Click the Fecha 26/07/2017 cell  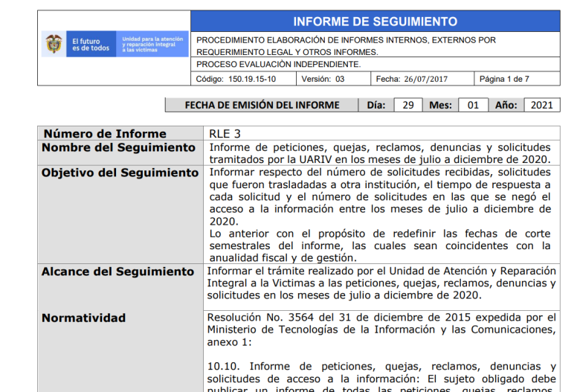coord(422,79)
